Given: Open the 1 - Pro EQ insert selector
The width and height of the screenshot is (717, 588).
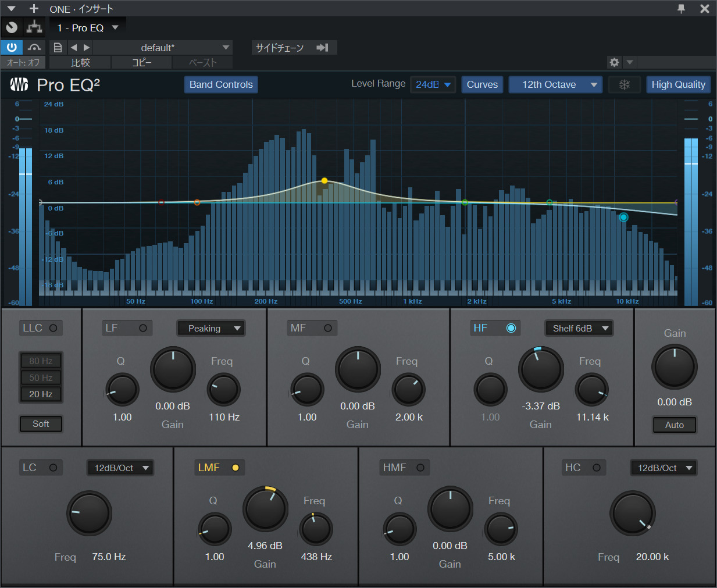Looking at the screenshot, I should (x=88, y=28).
